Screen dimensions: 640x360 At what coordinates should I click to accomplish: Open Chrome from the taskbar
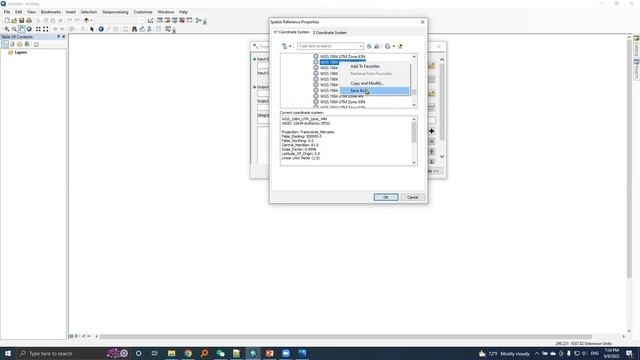click(x=188, y=353)
